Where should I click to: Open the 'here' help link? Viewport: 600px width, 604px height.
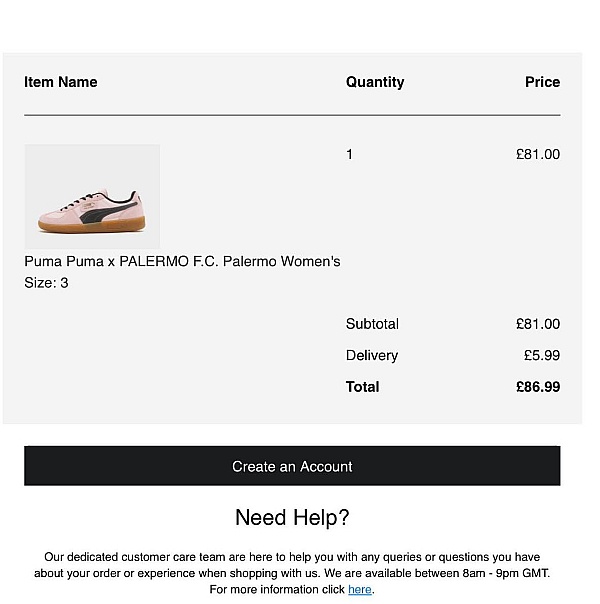[x=360, y=589]
